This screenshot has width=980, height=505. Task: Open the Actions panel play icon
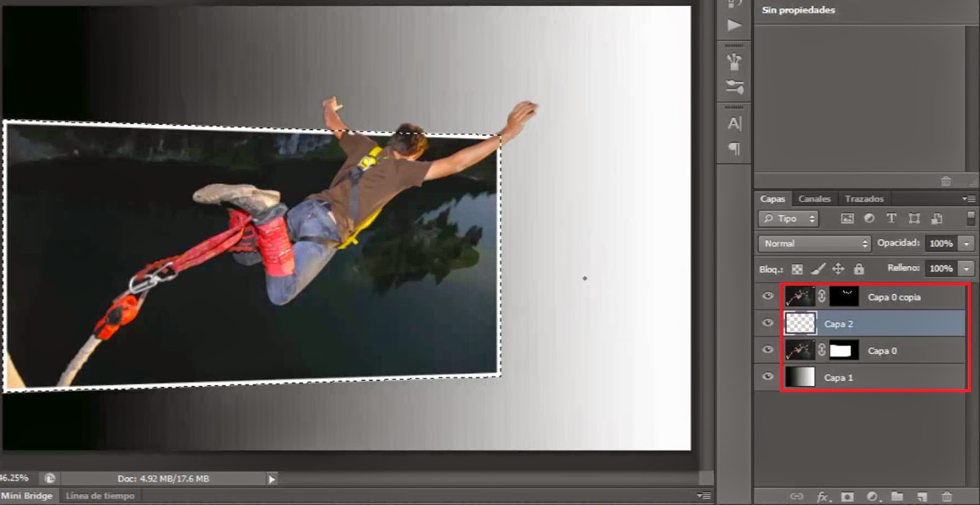click(x=734, y=25)
